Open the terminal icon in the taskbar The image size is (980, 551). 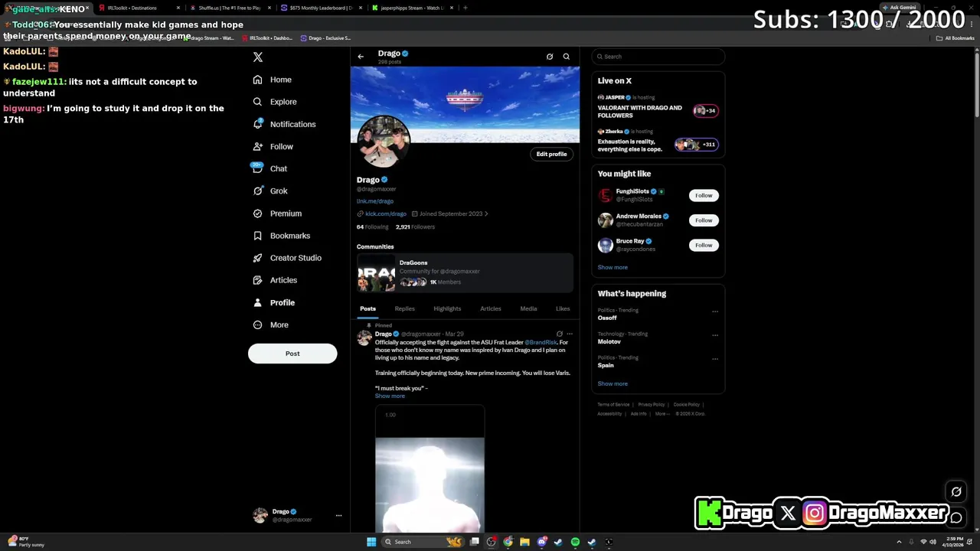[609, 542]
